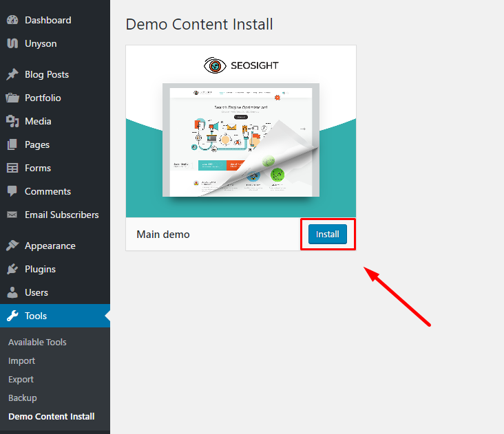Click the Plugins plug icon
Image resolution: width=504 pixels, height=434 pixels.
pyautogui.click(x=12, y=269)
